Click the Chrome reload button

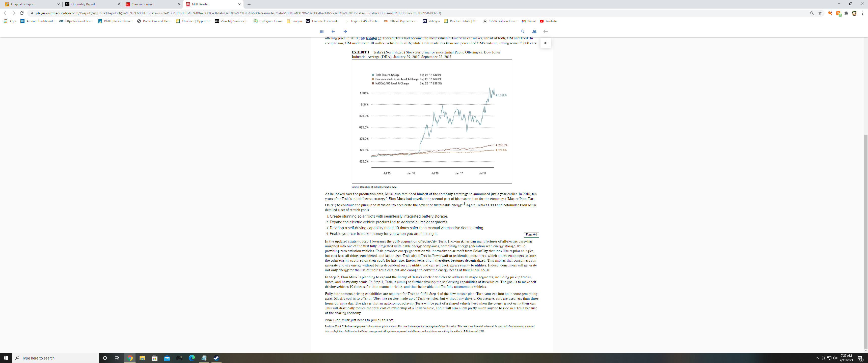click(x=22, y=13)
